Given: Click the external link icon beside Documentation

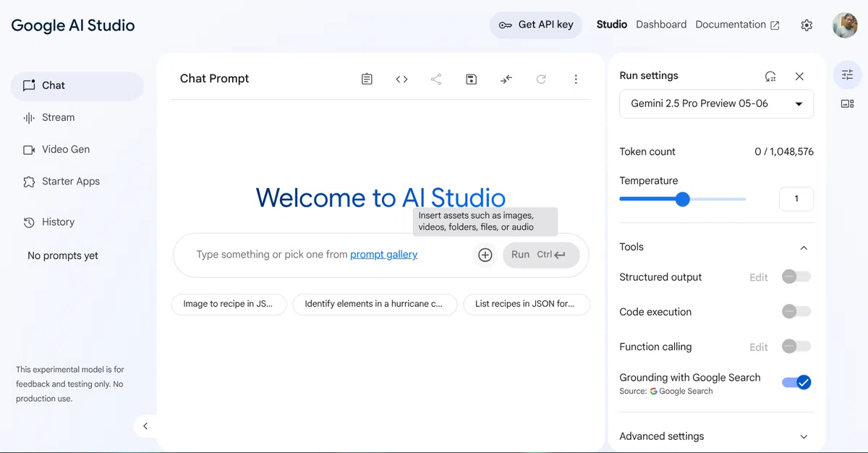Looking at the screenshot, I should pos(775,25).
